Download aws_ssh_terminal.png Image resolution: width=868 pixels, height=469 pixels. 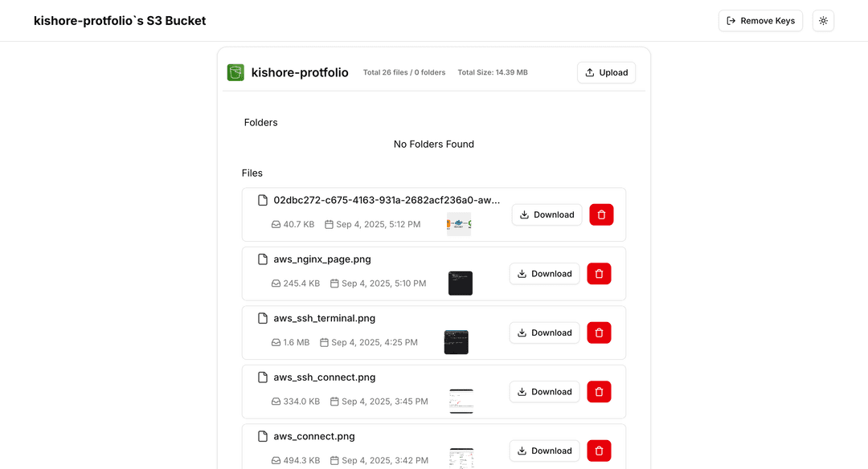pyautogui.click(x=544, y=332)
